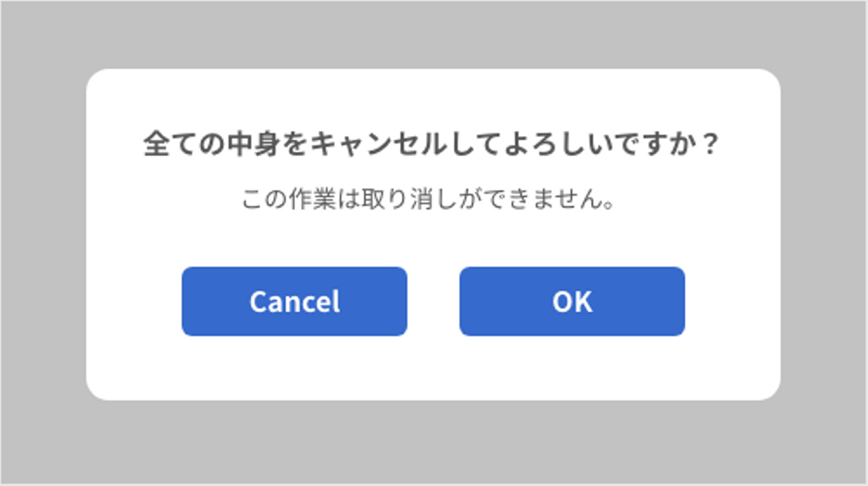Click the white dialog panel background
The width and height of the screenshot is (868, 486).
coord(433,368)
